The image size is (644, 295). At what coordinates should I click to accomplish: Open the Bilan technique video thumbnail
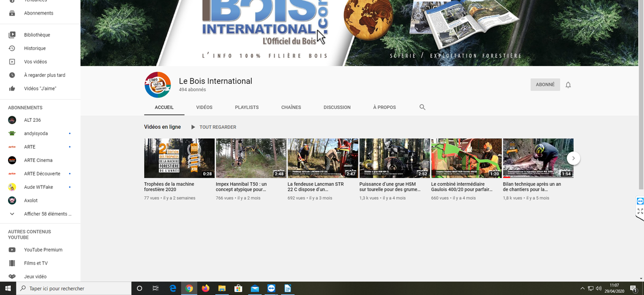click(x=538, y=158)
